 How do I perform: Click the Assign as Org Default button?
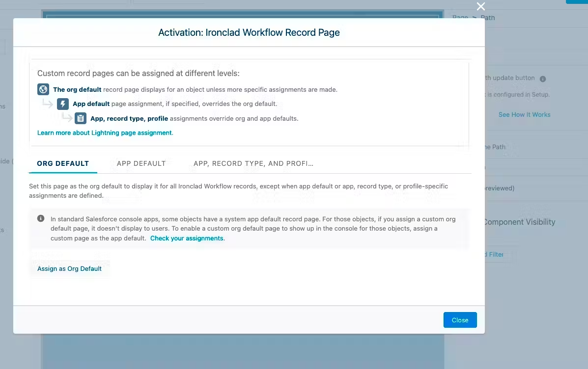click(69, 268)
